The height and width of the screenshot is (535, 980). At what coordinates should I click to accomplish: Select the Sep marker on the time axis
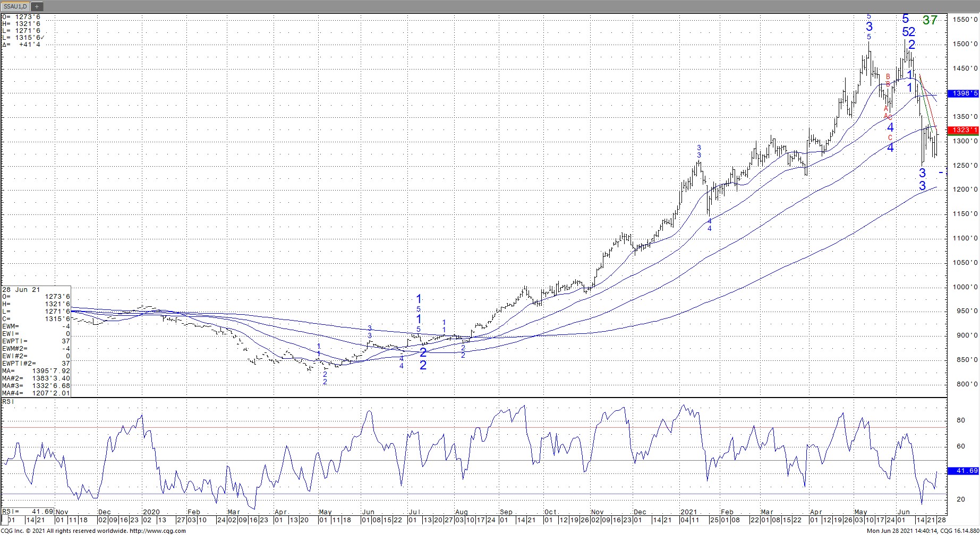click(506, 512)
